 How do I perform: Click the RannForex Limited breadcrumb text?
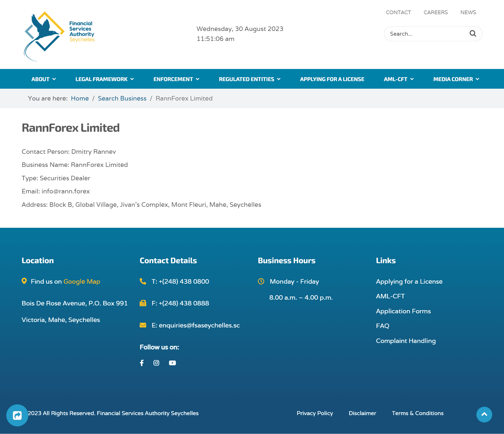(x=184, y=98)
